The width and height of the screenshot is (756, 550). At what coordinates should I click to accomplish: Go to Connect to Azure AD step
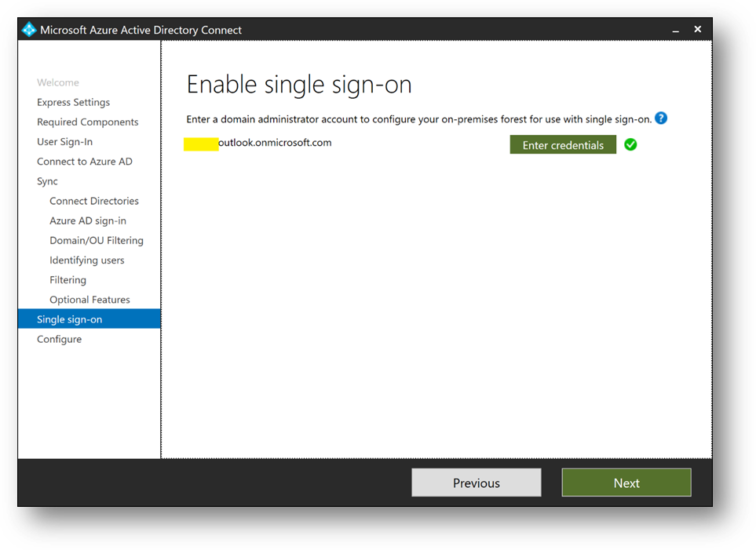point(84,162)
